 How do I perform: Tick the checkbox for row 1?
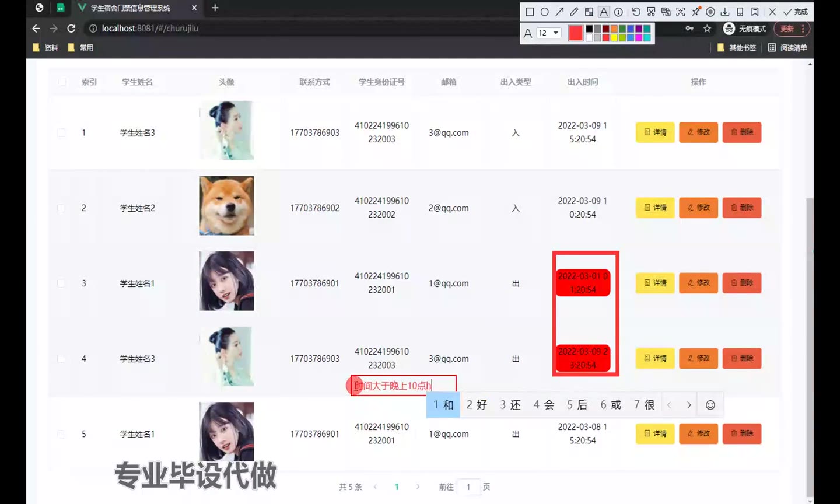click(62, 133)
